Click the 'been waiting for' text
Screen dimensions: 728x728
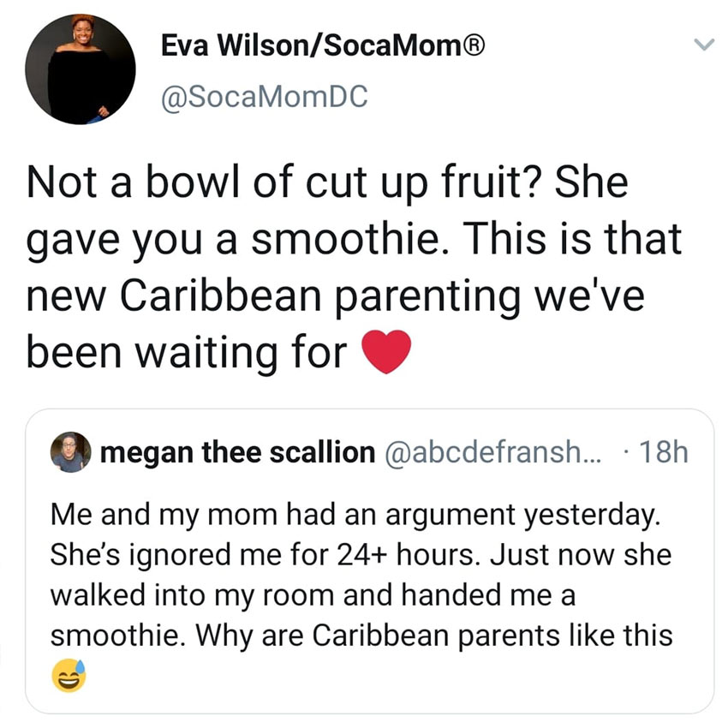tap(187, 352)
